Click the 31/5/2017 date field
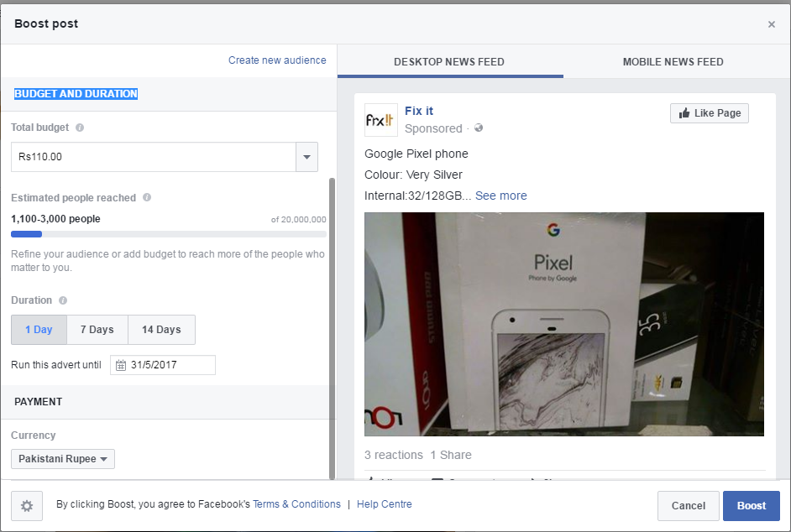This screenshot has width=791, height=532. (x=163, y=365)
